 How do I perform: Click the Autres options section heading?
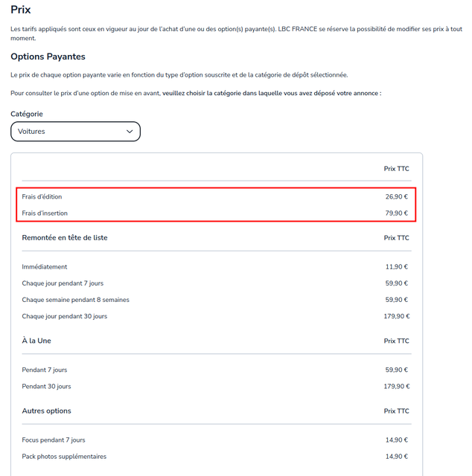[46, 411]
